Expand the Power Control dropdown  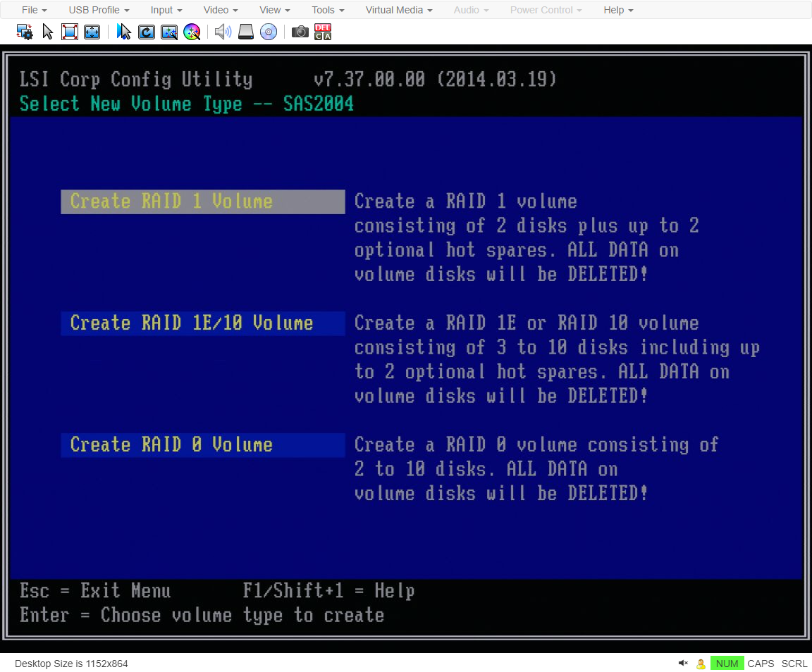pos(546,10)
